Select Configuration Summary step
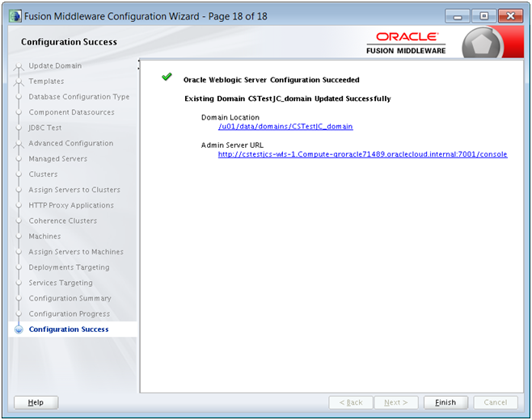532x420 pixels. click(70, 298)
